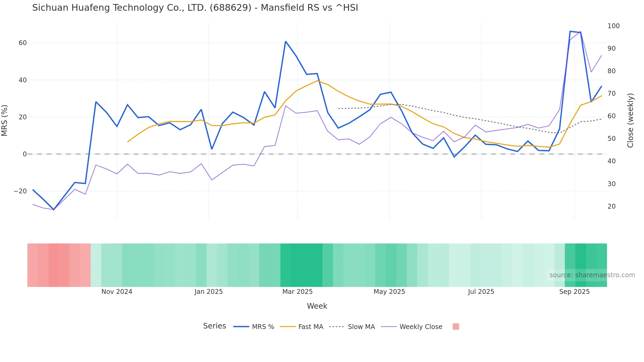Image resolution: width=644 pixels, height=362 pixels.
Task: Click the 'Series' legend title
Action: [214, 326]
